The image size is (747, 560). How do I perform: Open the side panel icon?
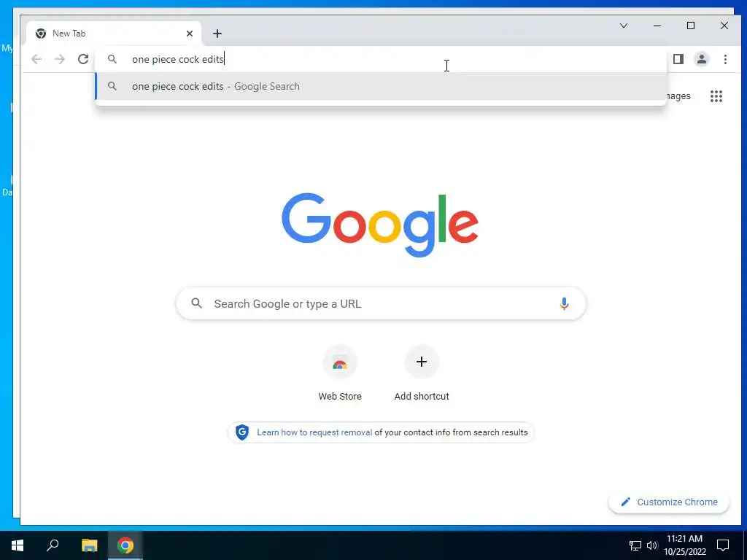click(x=678, y=59)
